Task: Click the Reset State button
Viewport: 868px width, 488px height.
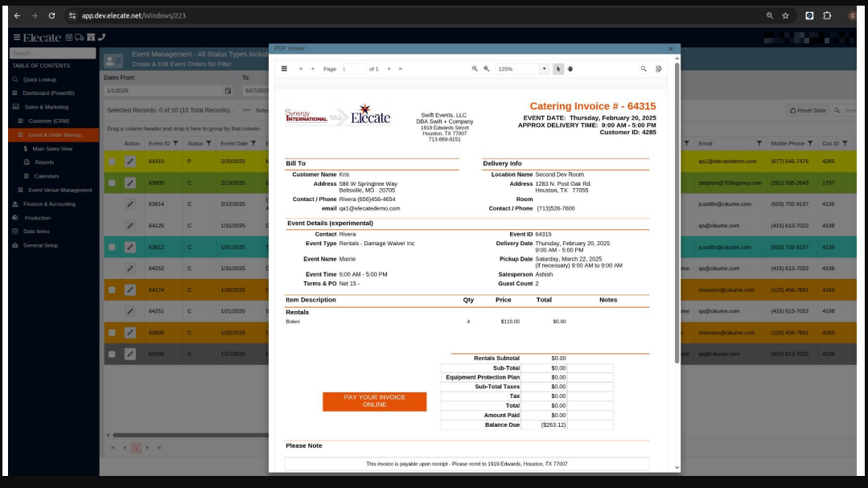Action: [808, 110]
